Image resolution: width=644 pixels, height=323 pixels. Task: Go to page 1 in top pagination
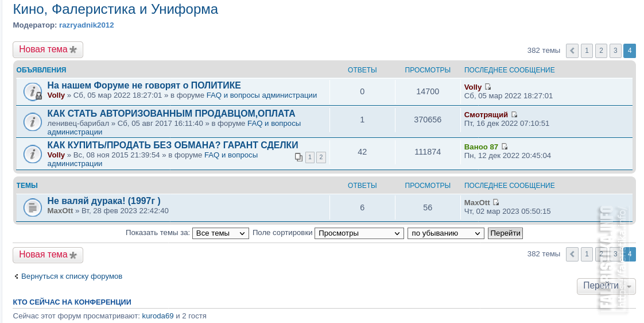pos(587,51)
